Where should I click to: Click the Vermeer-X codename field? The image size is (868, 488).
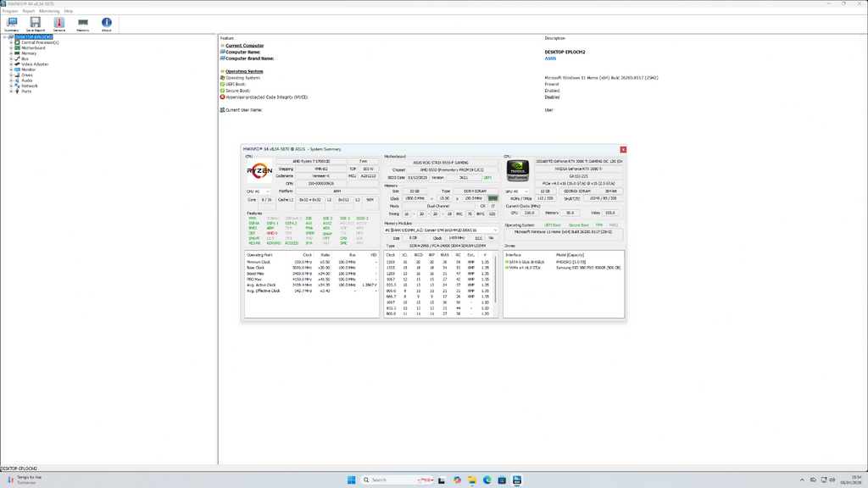(x=320, y=176)
